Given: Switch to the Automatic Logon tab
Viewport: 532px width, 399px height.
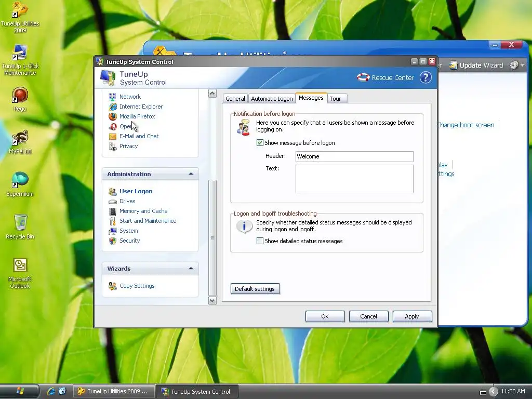Looking at the screenshot, I should tap(272, 99).
